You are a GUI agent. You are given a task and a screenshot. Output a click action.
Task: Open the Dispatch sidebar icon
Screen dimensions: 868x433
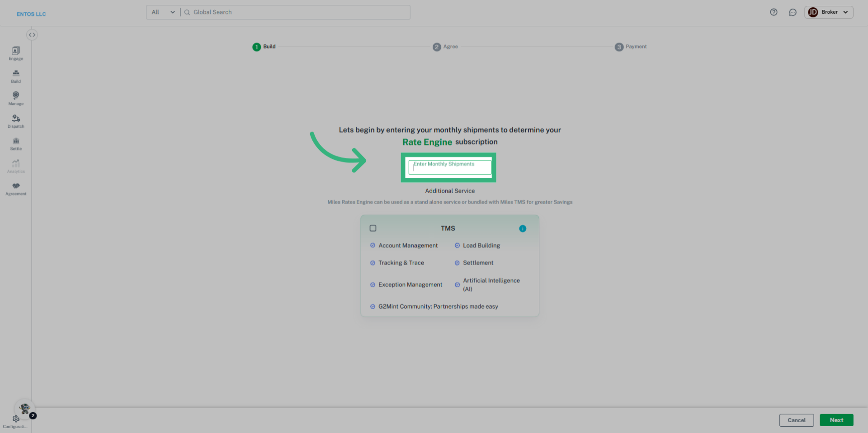point(16,120)
